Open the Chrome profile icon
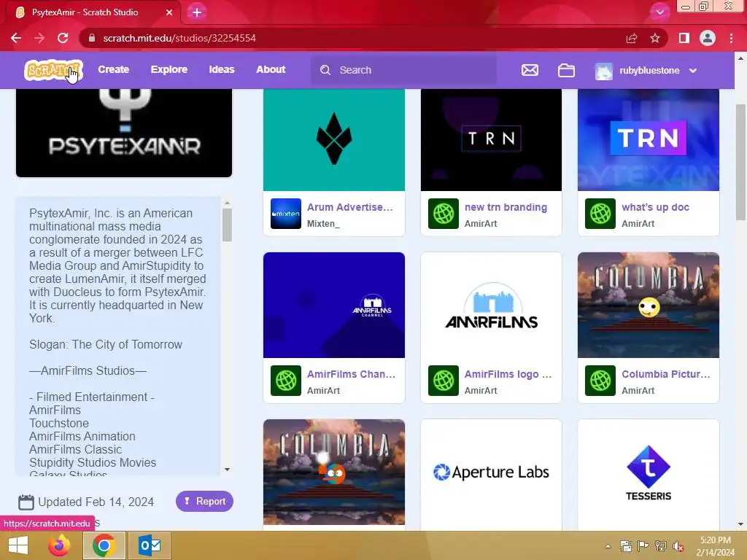Screen dimensions: 747x560 pos(708,38)
